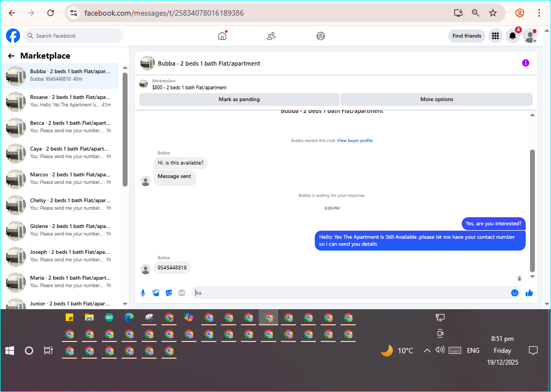Choose a sticker icon
Screen dimensions: 551x392
(x=169, y=293)
